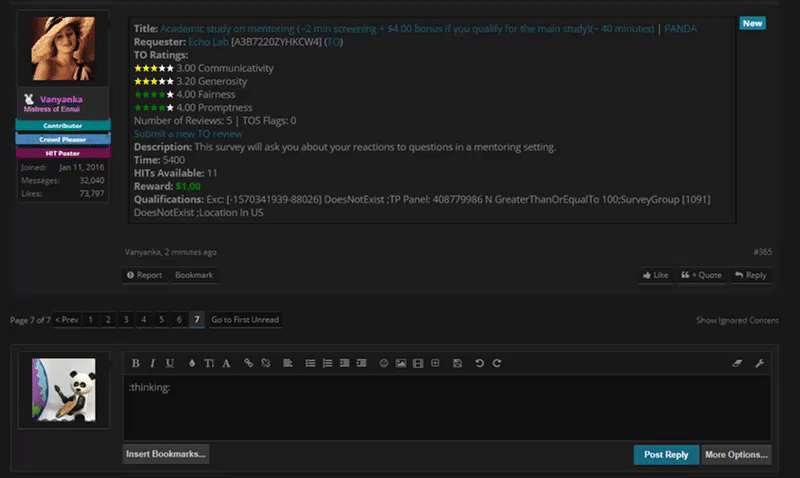Open the TO link beside requester ID
This screenshot has height=478, width=800.
pyautogui.click(x=334, y=42)
